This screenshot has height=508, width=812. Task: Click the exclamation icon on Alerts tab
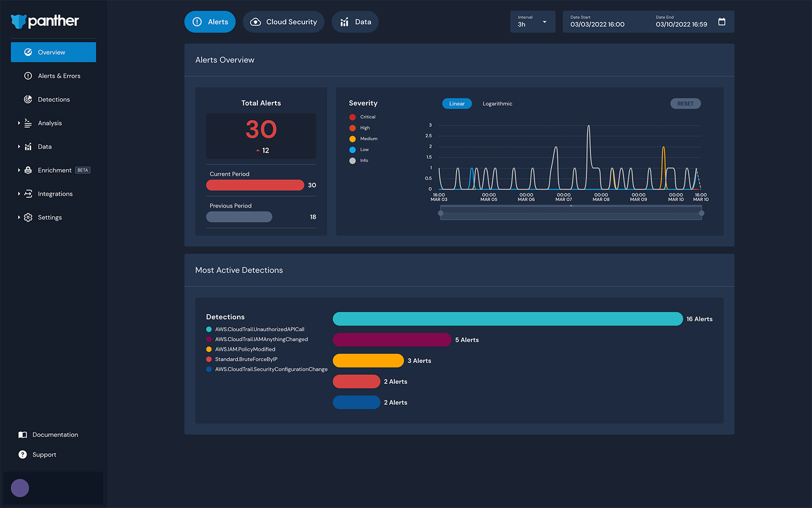tap(197, 22)
